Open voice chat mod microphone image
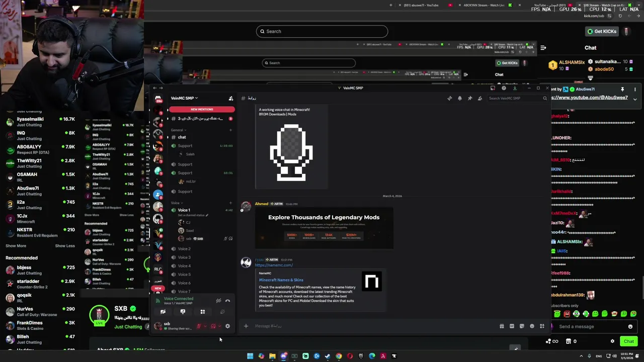644x362 pixels. [x=291, y=153]
